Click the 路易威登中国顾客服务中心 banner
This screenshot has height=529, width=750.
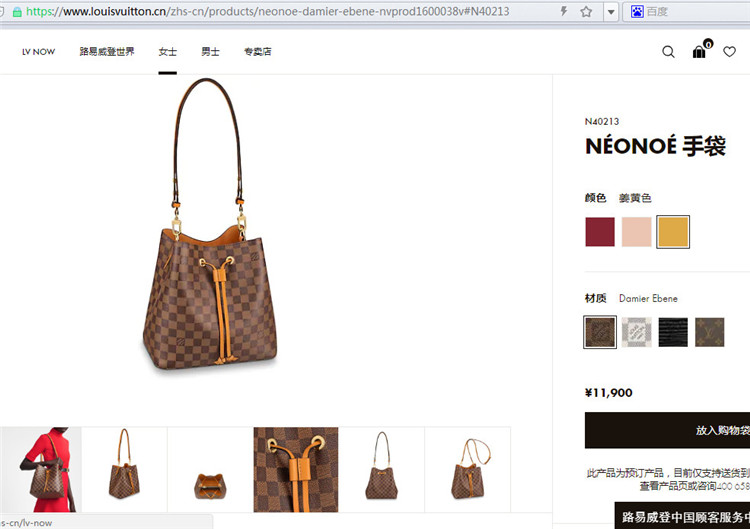(683, 516)
